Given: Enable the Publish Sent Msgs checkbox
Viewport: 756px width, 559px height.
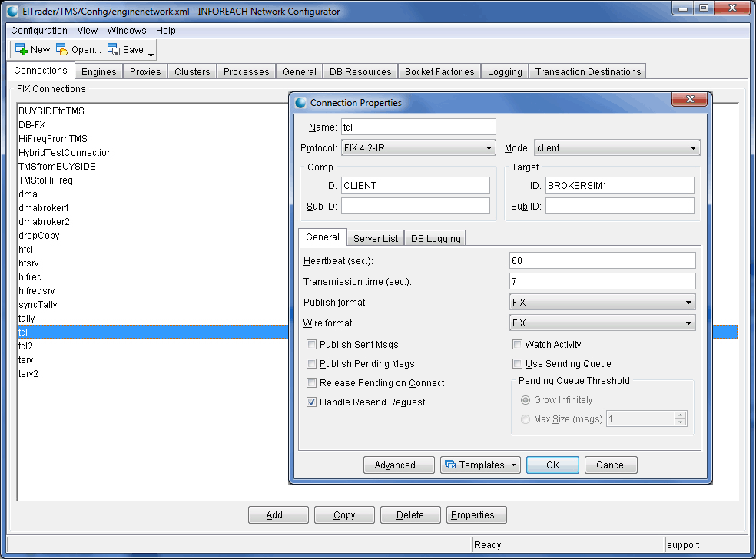Looking at the screenshot, I should coord(312,345).
